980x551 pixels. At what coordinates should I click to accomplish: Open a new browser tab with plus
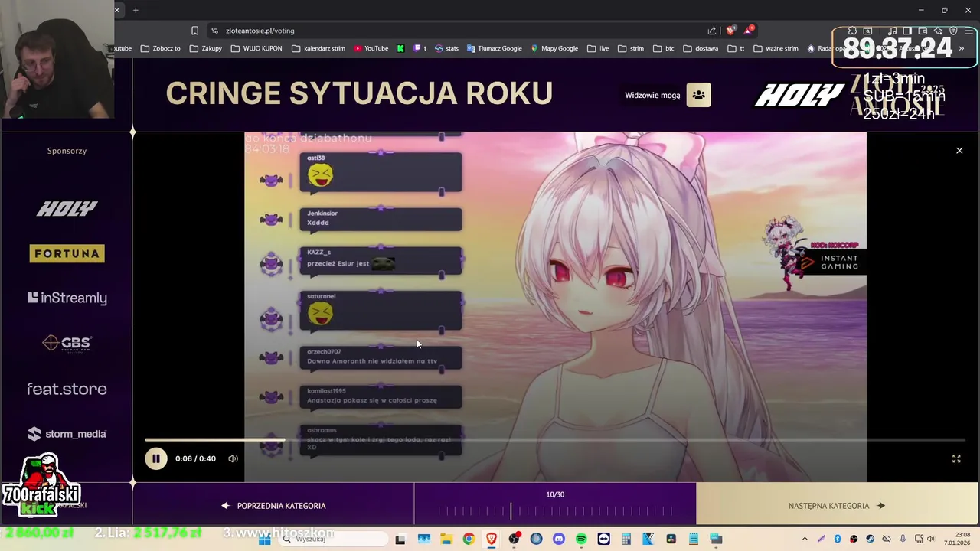[136, 10]
